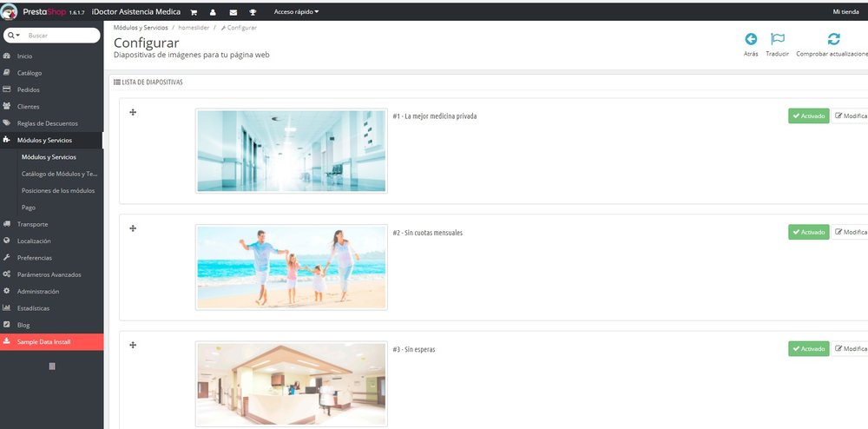Image resolution: width=868 pixels, height=429 pixels.
Task: Click the '#3 - Sin esperas' title
Action: (413, 350)
